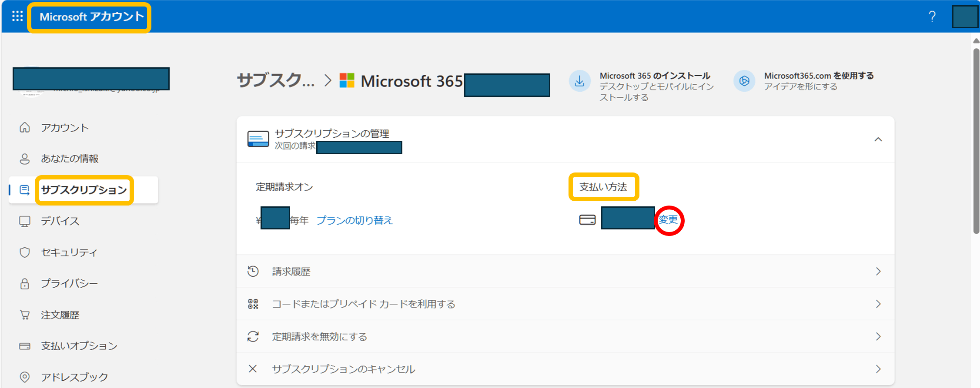
Task: Click the QR code icon for prepaid code
Action: pyautogui.click(x=253, y=304)
